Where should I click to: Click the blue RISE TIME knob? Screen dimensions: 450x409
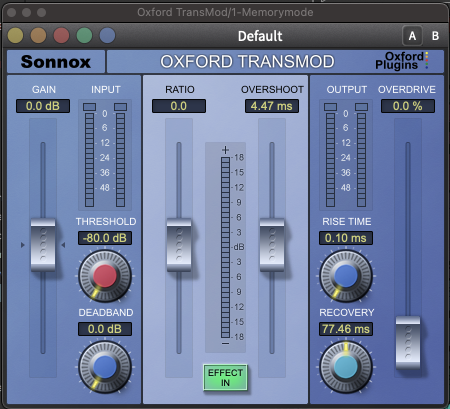(x=346, y=276)
